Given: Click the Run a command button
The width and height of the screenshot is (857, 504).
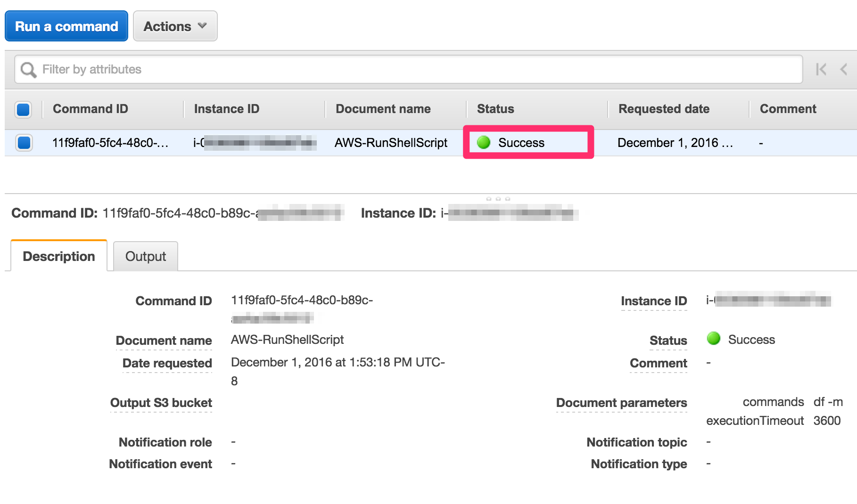Looking at the screenshot, I should pos(66,26).
